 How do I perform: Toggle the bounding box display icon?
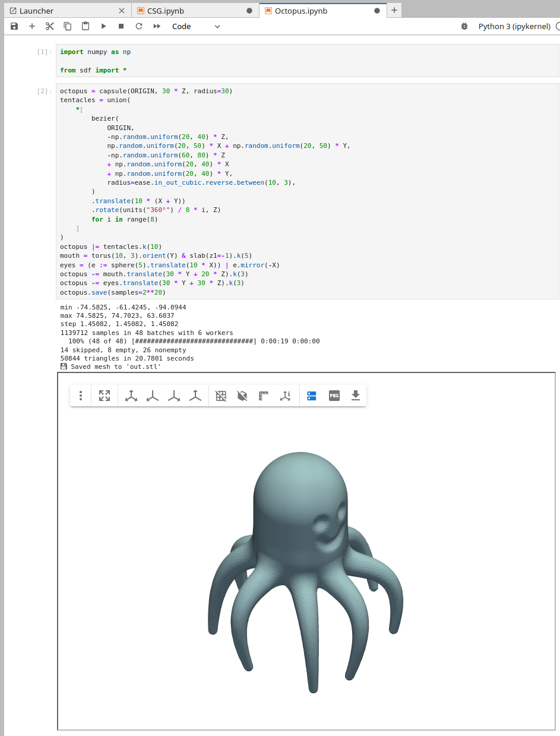click(x=242, y=396)
